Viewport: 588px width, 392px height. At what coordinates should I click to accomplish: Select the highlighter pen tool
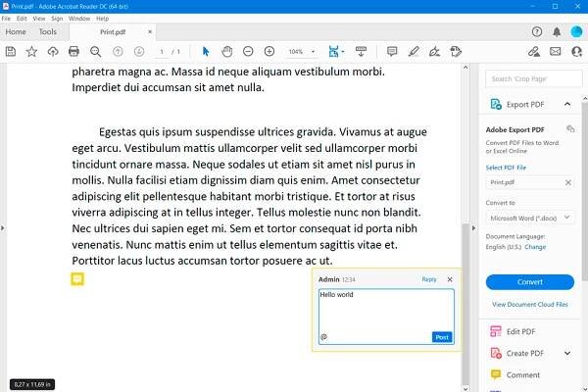pos(414,51)
